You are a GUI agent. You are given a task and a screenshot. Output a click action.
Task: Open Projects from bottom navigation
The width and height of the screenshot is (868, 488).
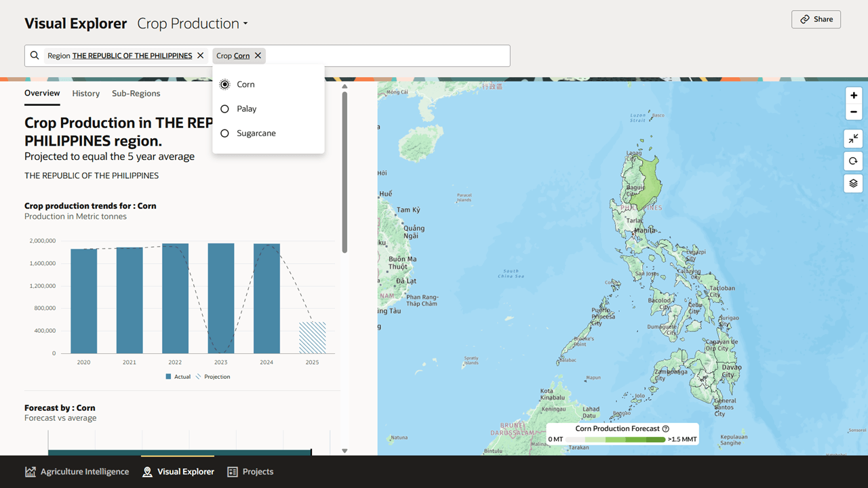250,471
